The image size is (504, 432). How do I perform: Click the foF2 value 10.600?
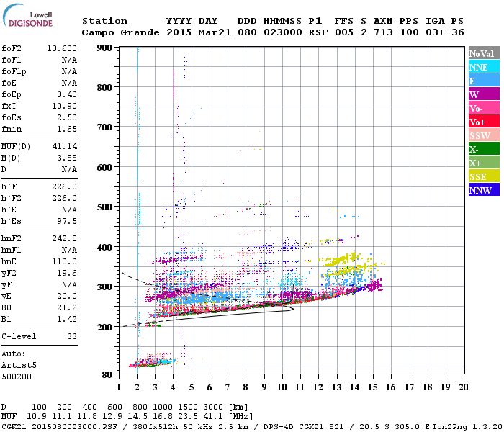pyautogui.click(x=62, y=48)
